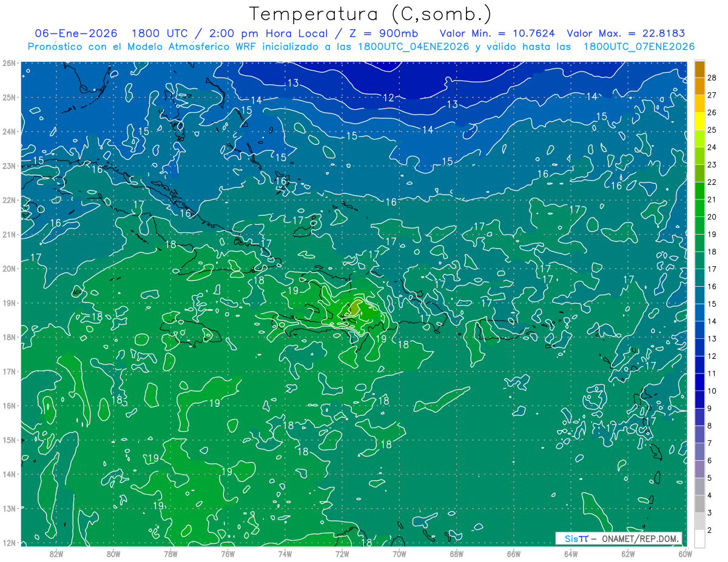Image resolution: width=728 pixels, height=562 pixels.
Task: Click the "68W" longitude axis label
Action: click(x=457, y=554)
